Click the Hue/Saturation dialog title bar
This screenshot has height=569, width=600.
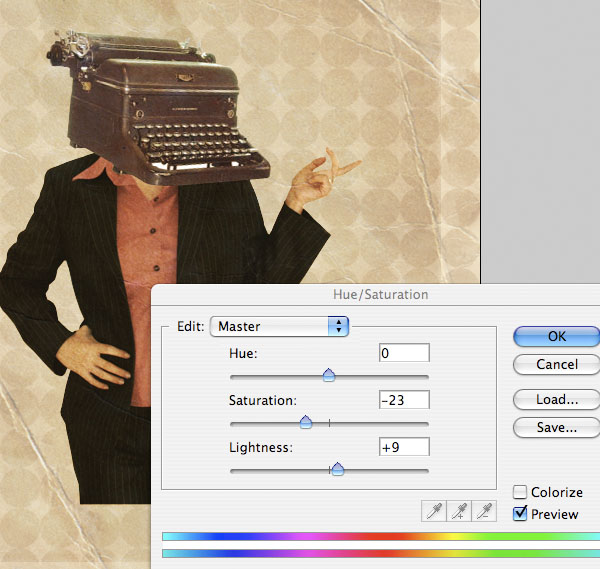click(376, 294)
